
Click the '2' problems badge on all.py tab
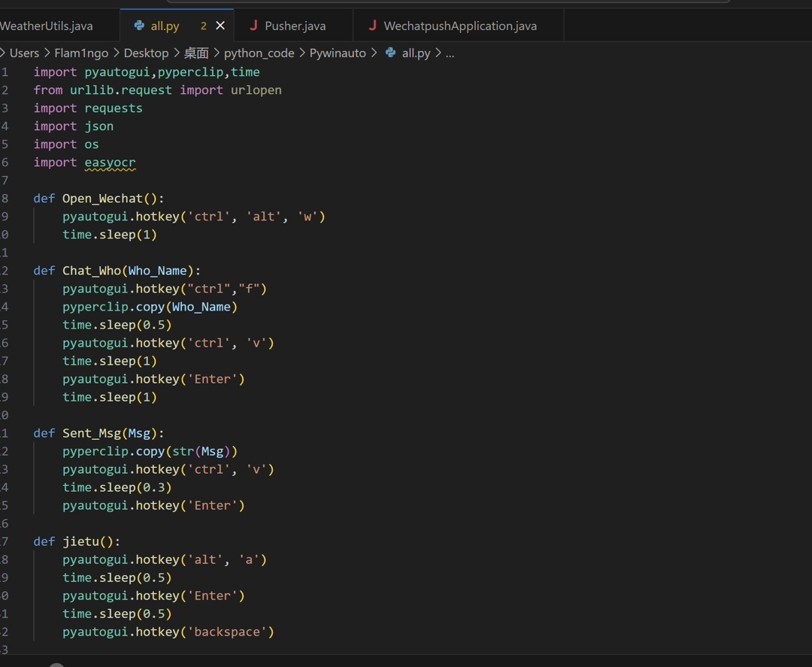click(x=204, y=26)
